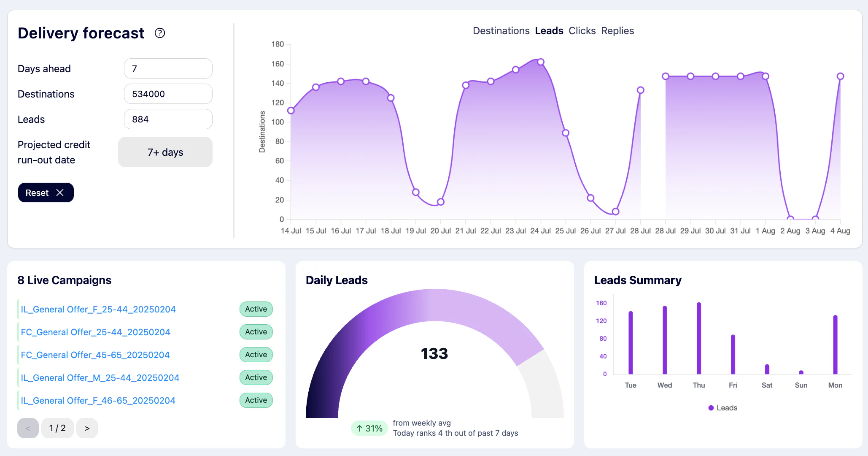Select the Leads chart tab

click(x=549, y=30)
